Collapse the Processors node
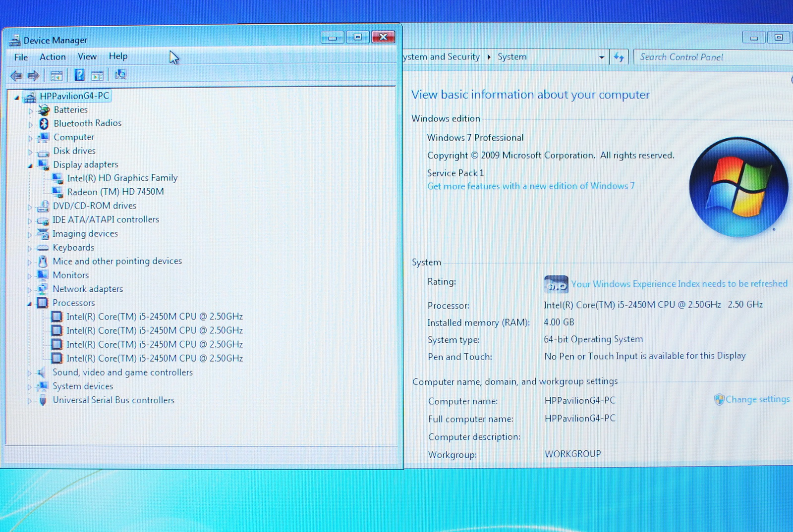793x532 pixels. coord(30,304)
